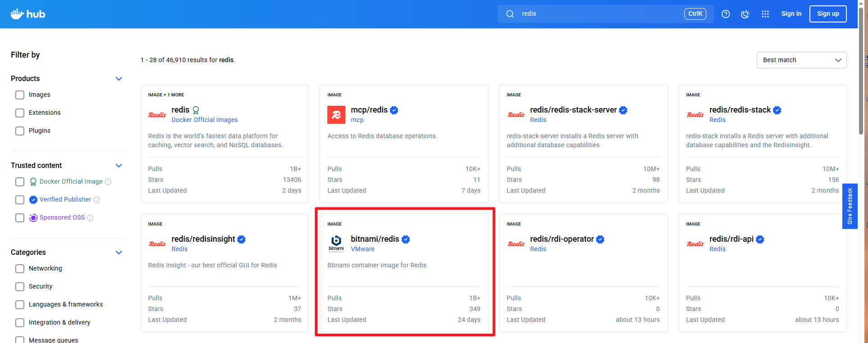This screenshot has height=343, width=868.
Task: Click '24 days' last updated value
Action: pos(469,320)
